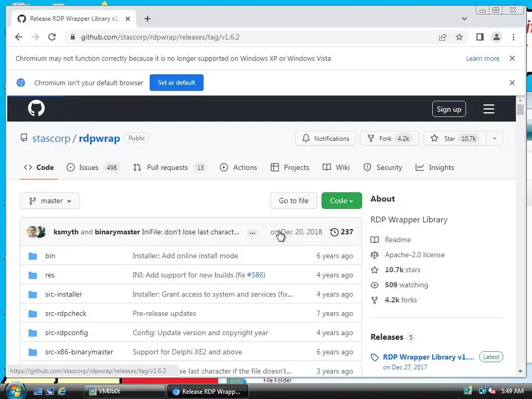Open the rdpwrap repository name link
532x399 pixels.
coord(99,138)
